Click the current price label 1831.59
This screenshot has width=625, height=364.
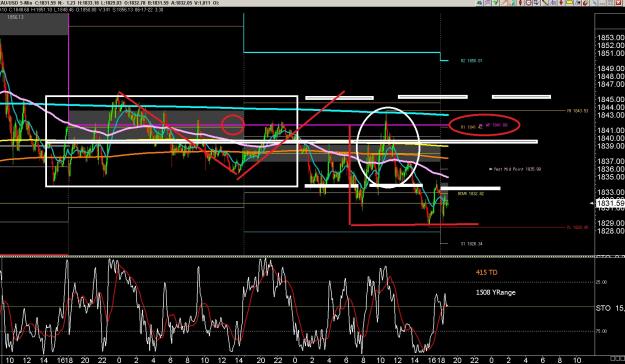pos(610,204)
